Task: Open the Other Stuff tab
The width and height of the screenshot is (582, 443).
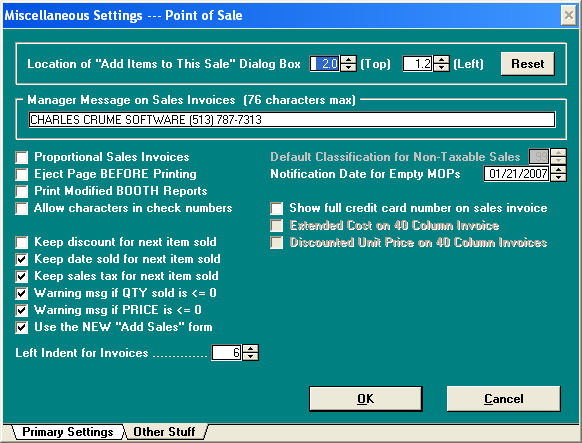Action: click(164, 432)
